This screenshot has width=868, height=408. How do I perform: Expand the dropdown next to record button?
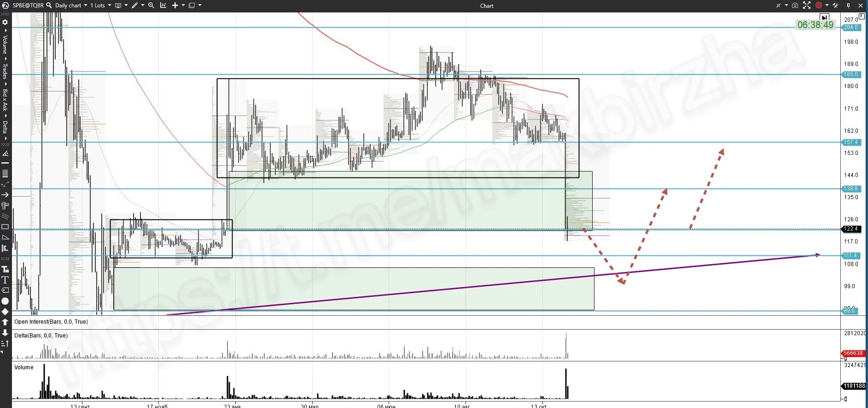(x=827, y=6)
